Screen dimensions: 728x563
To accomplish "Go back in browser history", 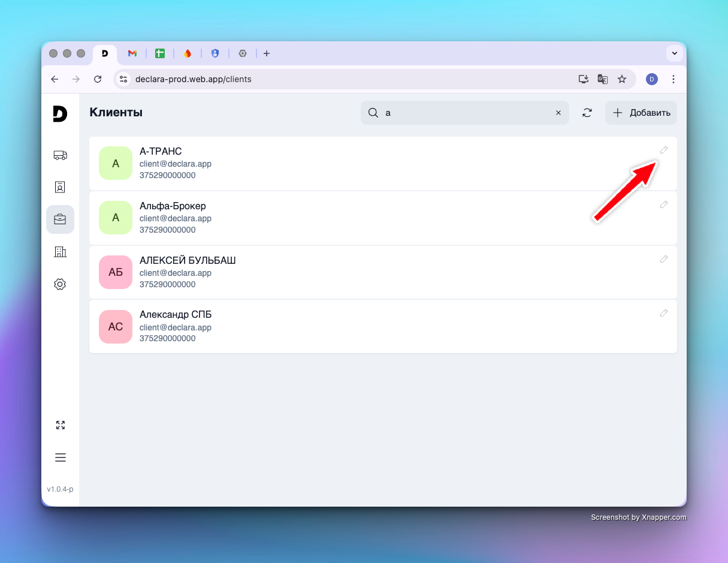I will pyautogui.click(x=55, y=79).
